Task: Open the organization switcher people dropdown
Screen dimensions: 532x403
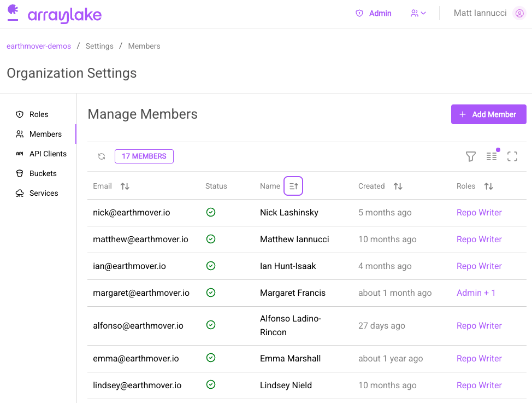Action: [418, 13]
